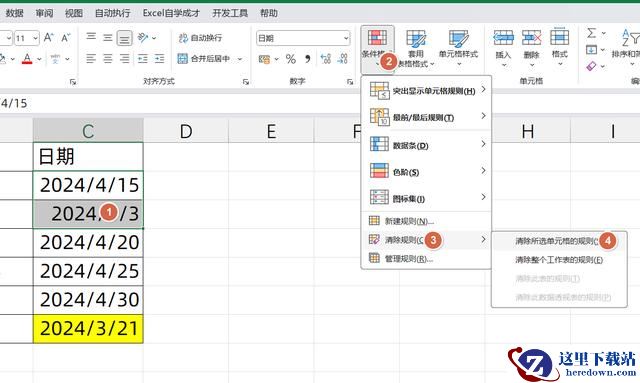
Task: Apply middle vertical alignment
Action: tap(108, 38)
